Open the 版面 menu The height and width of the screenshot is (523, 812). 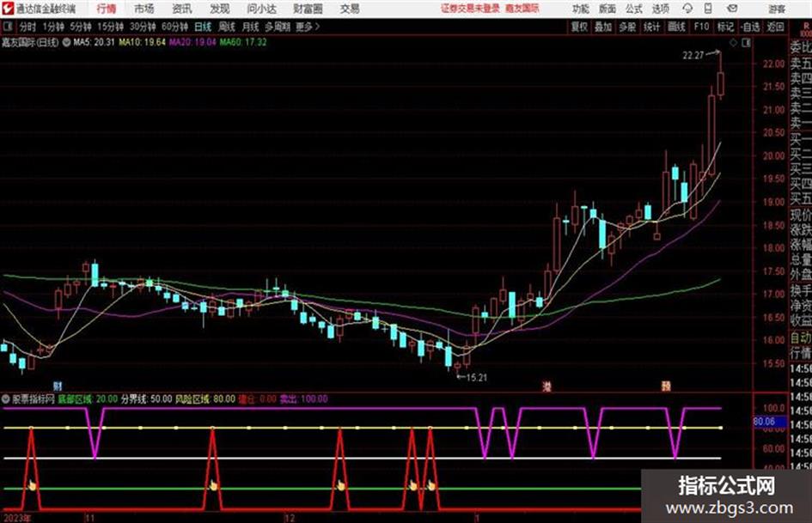607,9
